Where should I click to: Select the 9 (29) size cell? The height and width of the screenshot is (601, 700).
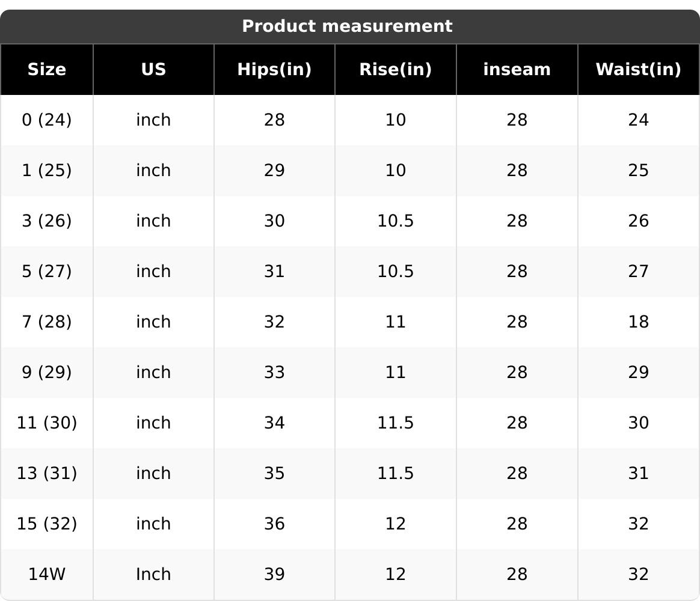47,373
